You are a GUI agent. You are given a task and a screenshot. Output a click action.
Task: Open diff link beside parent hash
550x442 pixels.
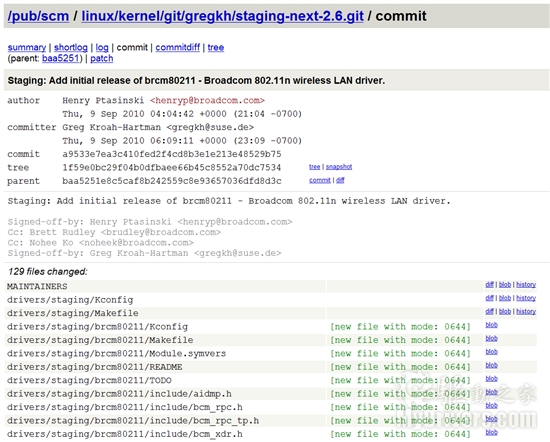(x=340, y=180)
